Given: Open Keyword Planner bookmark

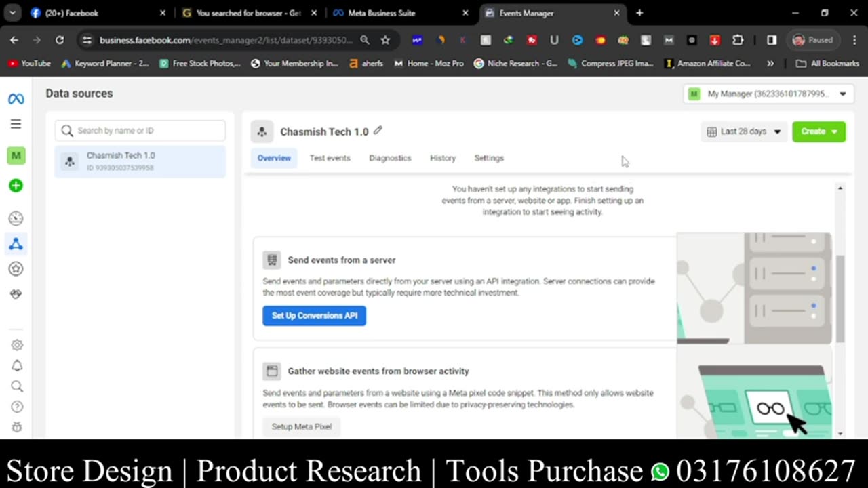Looking at the screenshot, I should 105,63.
